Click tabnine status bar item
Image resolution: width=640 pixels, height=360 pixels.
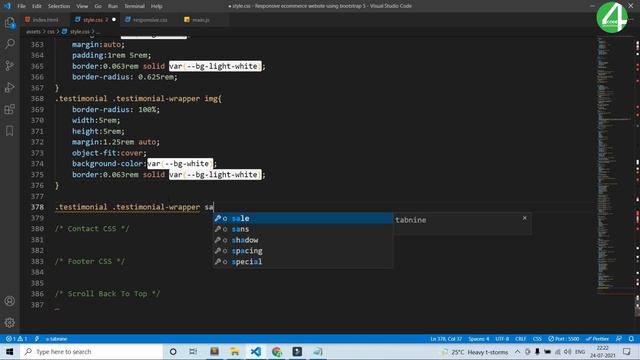coord(56,339)
